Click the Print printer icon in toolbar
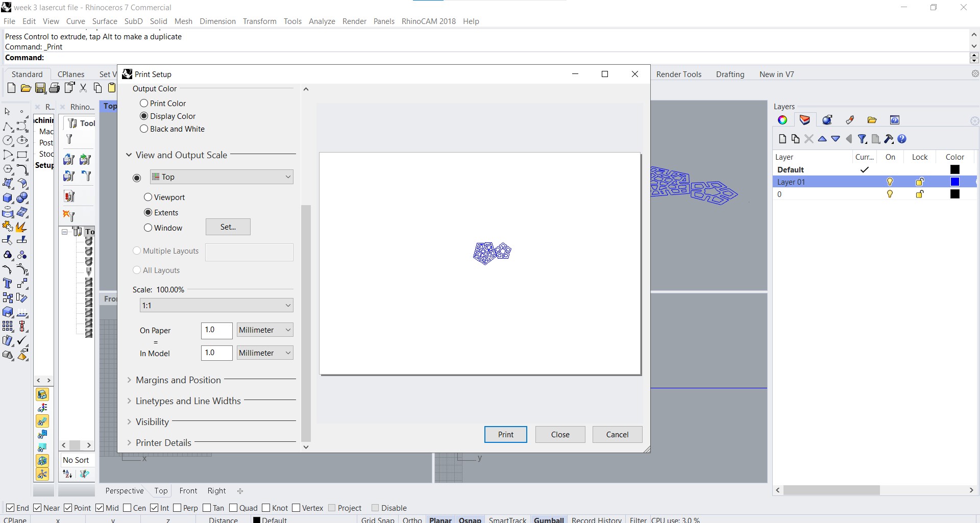The width and height of the screenshot is (980, 523). point(55,88)
